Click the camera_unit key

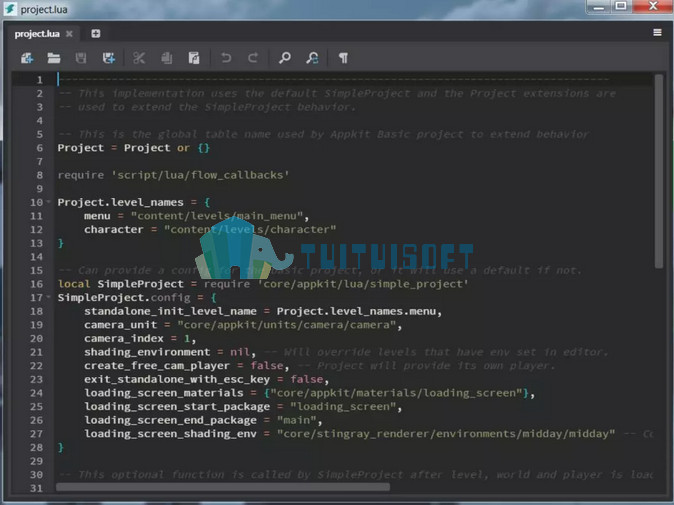pos(120,324)
